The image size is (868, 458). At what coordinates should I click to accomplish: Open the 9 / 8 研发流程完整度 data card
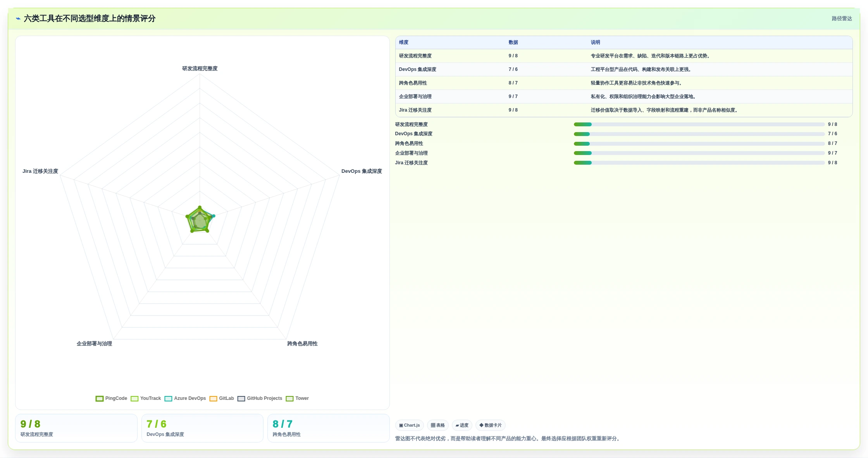click(76, 428)
